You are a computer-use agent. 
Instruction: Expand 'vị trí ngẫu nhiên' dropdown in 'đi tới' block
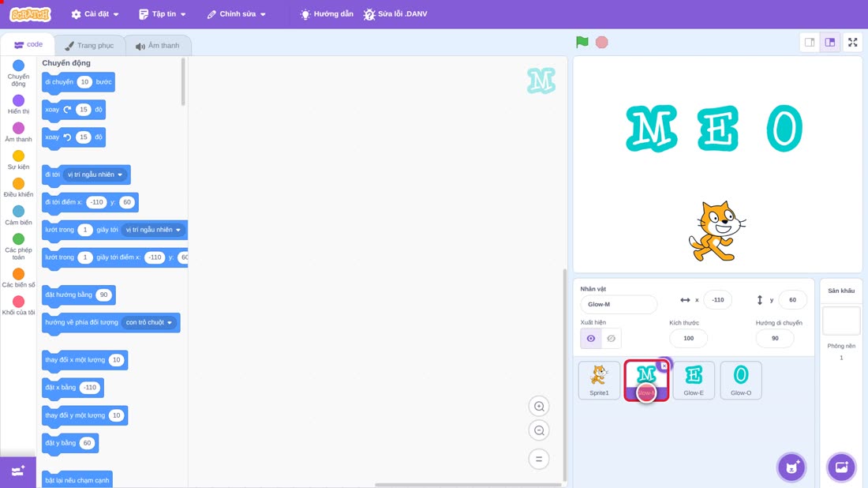95,175
